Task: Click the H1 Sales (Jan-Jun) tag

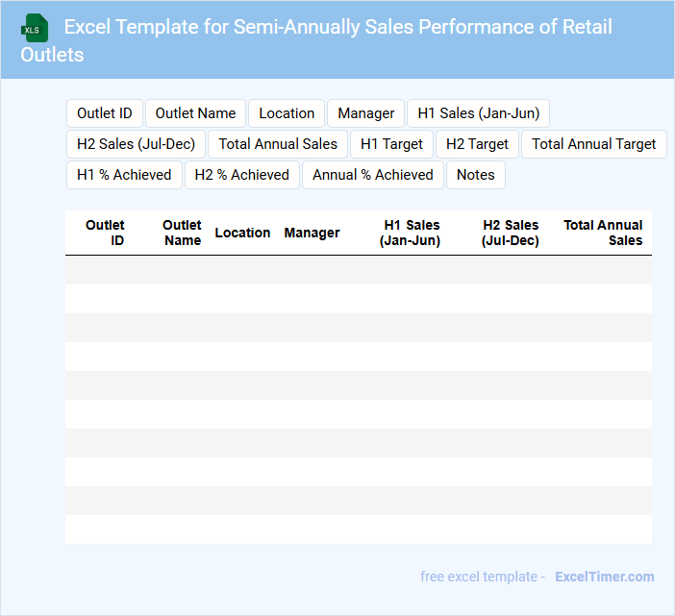Action: point(478,113)
